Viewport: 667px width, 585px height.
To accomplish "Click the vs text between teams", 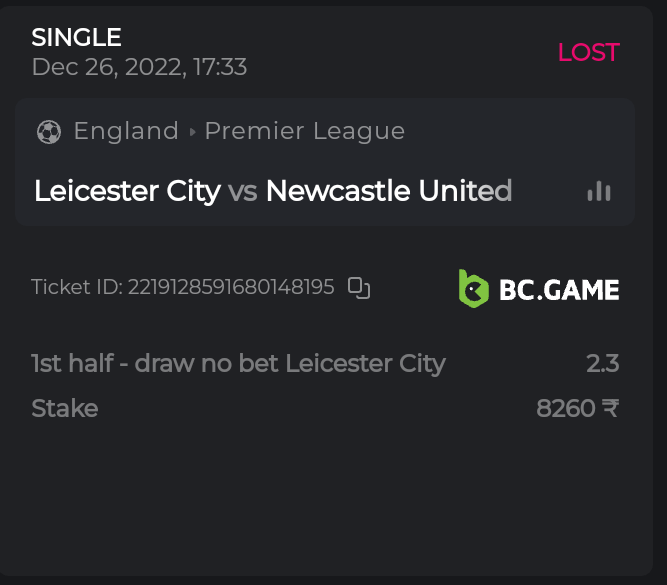I will (243, 191).
